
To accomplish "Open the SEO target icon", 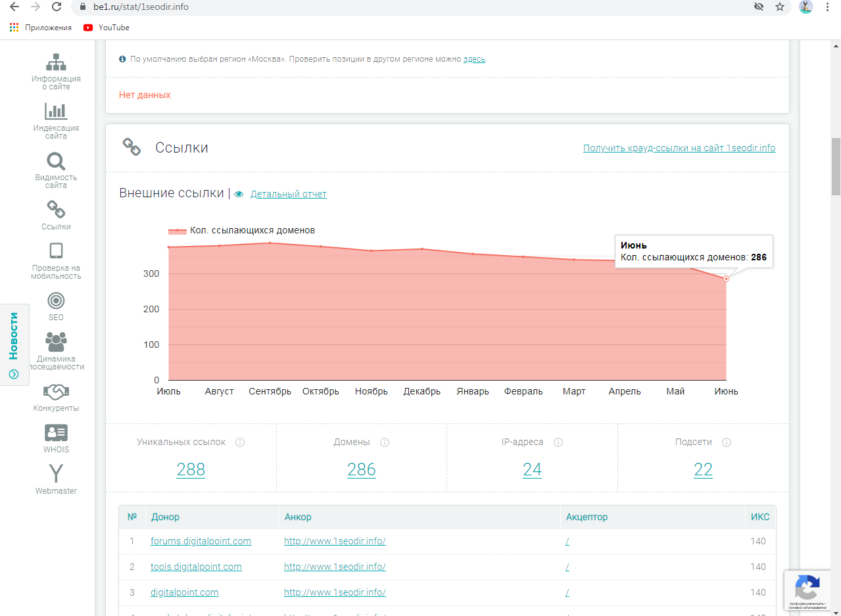I will pyautogui.click(x=56, y=300).
